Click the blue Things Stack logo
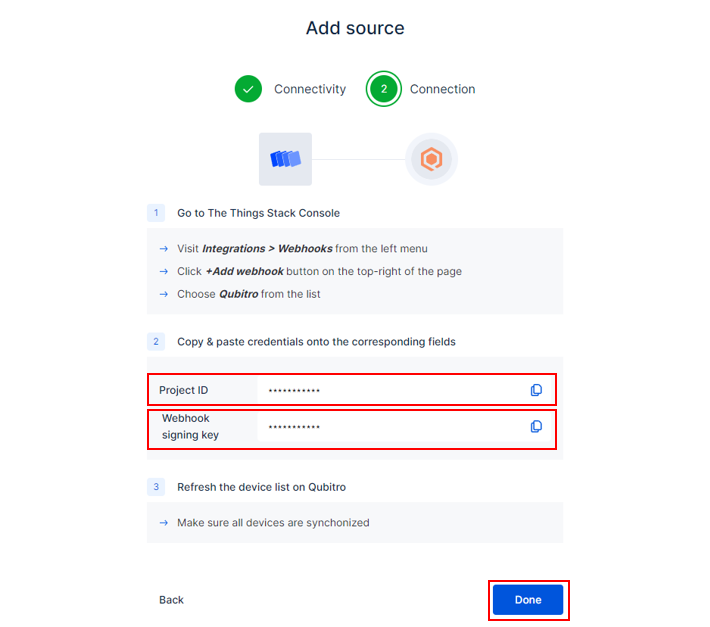 click(x=285, y=159)
